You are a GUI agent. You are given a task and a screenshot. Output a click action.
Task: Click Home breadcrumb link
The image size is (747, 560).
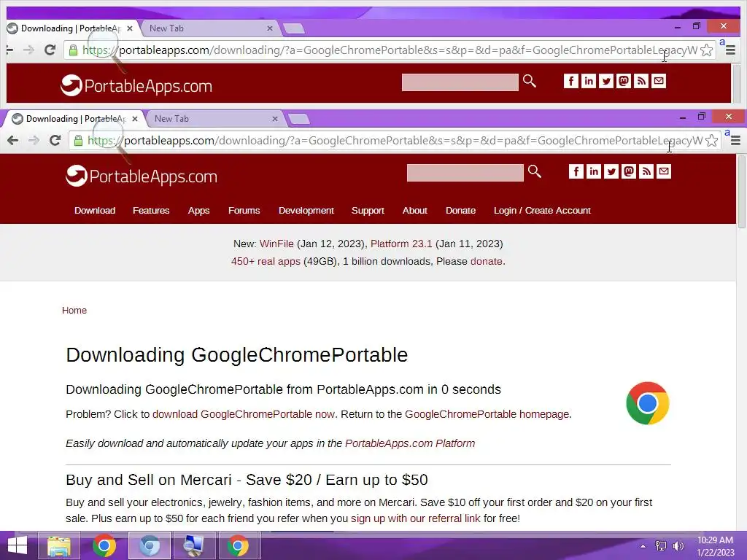click(74, 311)
